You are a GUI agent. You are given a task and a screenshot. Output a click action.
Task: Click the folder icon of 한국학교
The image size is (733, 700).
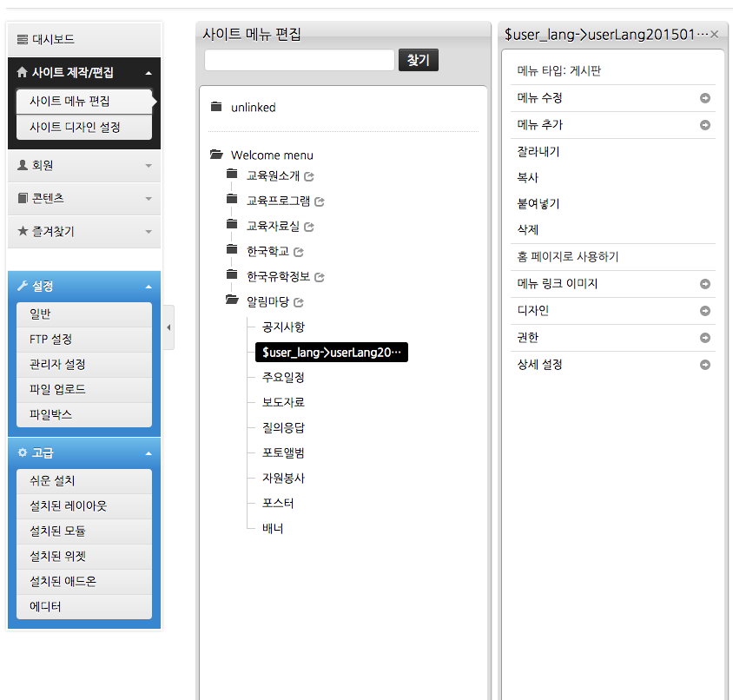pos(231,250)
